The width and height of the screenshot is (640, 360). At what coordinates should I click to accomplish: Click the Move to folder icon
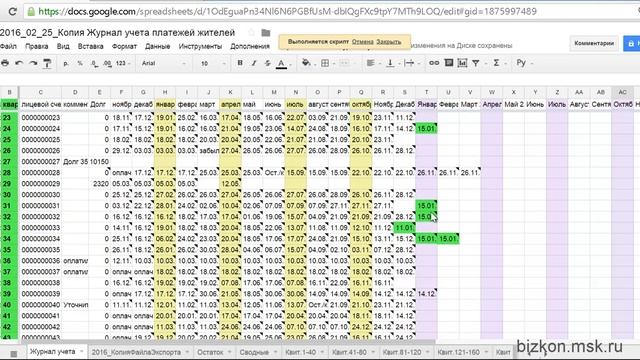[x=266, y=33]
